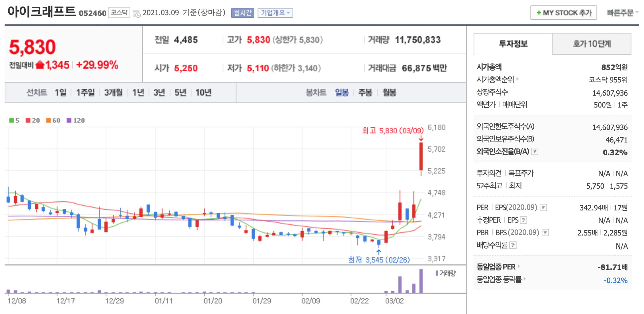The image size is (644, 314).
Task: Click the 최저 3,545 (02/26) chart marker
Action: (379, 260)
